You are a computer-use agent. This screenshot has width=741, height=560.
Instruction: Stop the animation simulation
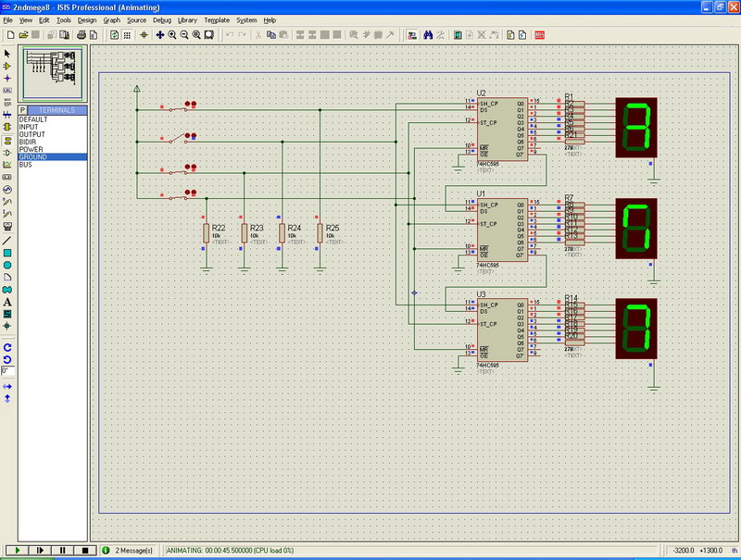click(84, 550)
